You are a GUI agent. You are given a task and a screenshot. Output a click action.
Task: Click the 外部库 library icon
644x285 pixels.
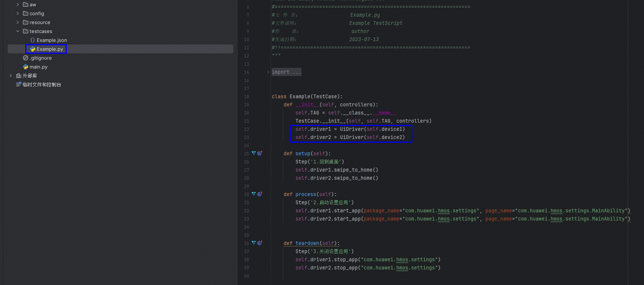(x=19, y=76)
